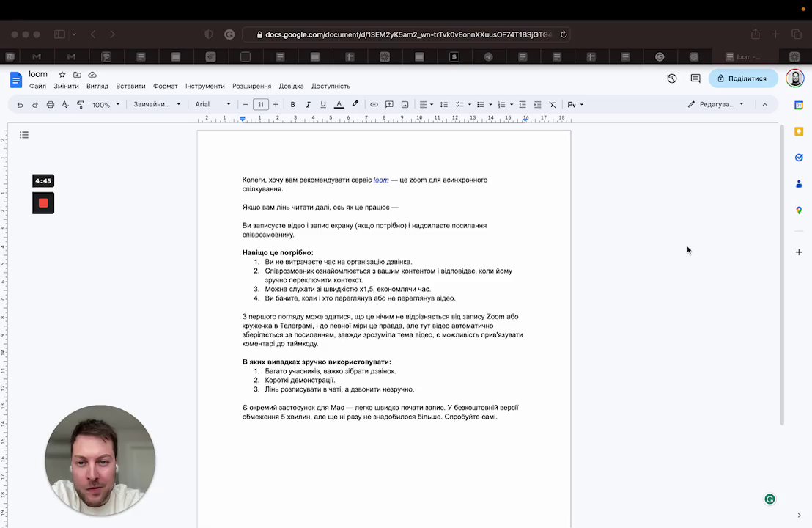
Task: Open the Grammarly floating button
Action: point(769,499)
